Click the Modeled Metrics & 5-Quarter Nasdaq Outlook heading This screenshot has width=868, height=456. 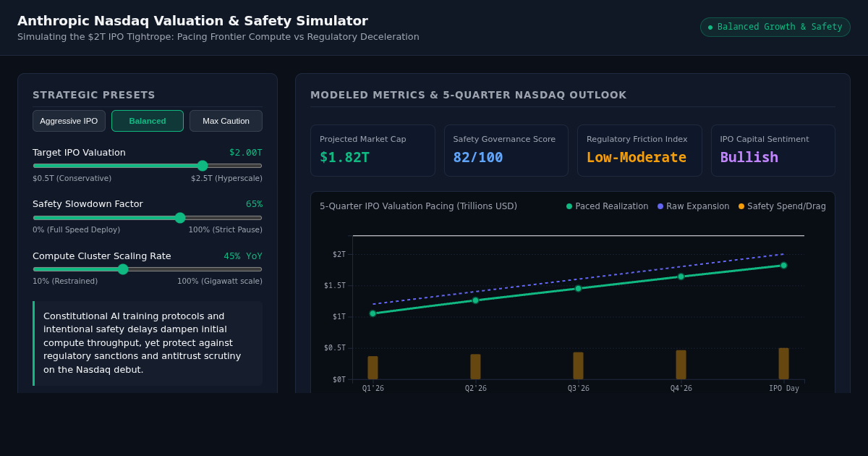click(x=469, y=95)
